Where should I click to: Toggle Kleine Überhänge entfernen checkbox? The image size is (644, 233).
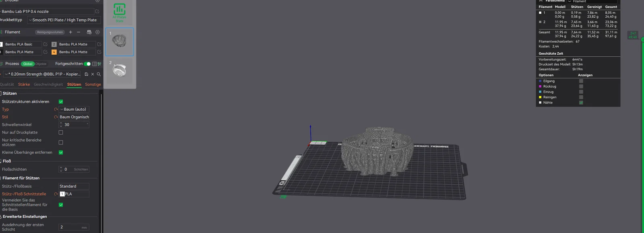[x=61, y=153]
